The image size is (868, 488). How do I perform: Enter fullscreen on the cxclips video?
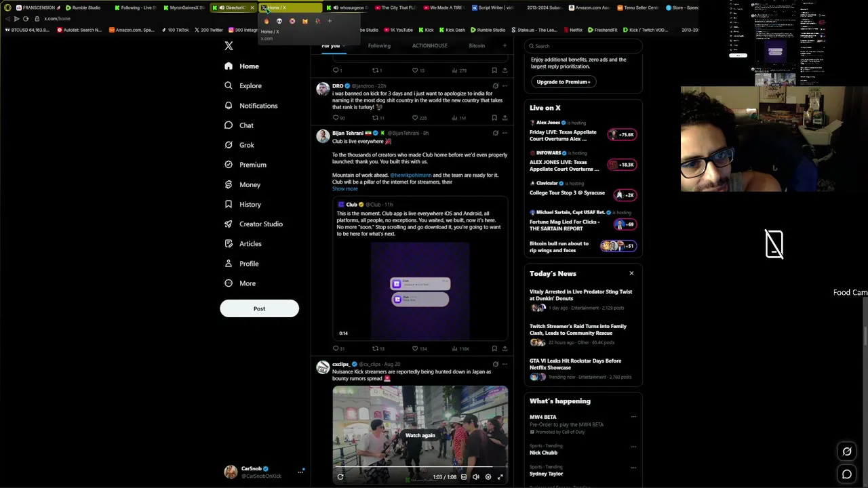[x=500, y=476]
